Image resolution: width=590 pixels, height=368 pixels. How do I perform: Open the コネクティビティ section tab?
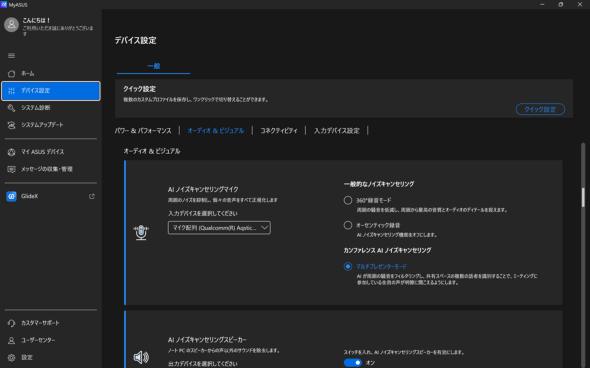click(x=279, y=131)
